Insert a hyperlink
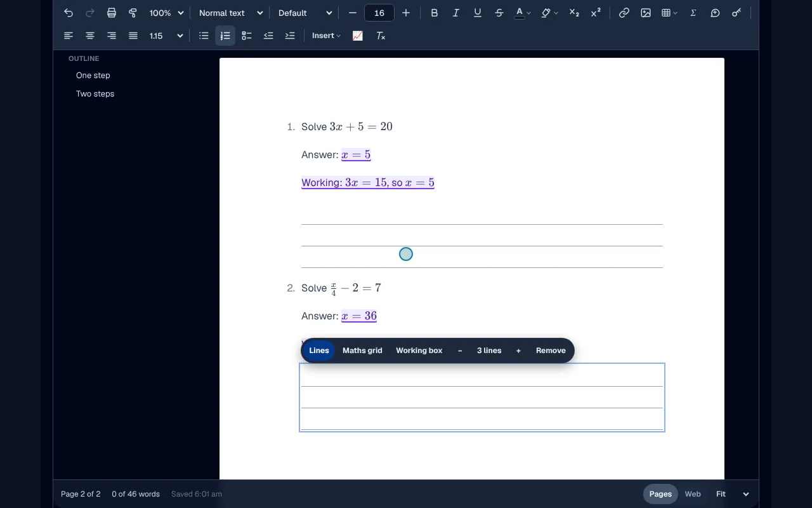812x508 pixels. (624, 13)
